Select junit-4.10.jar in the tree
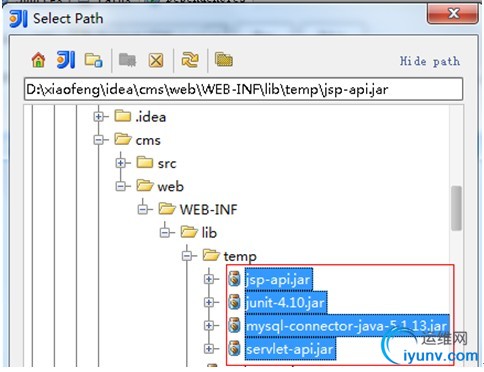Image resolution: width=484 pixels, height=372 pixels. [286, 303]
